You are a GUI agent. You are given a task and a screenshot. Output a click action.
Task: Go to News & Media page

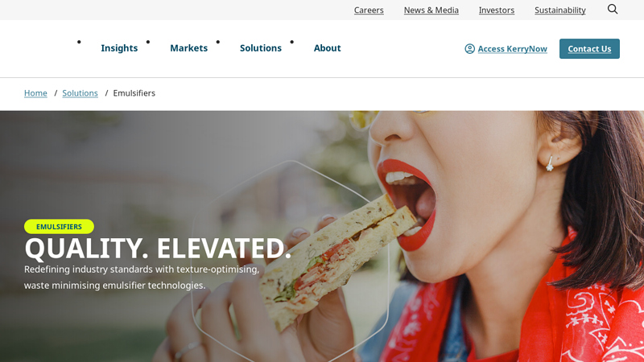(431, 10)
